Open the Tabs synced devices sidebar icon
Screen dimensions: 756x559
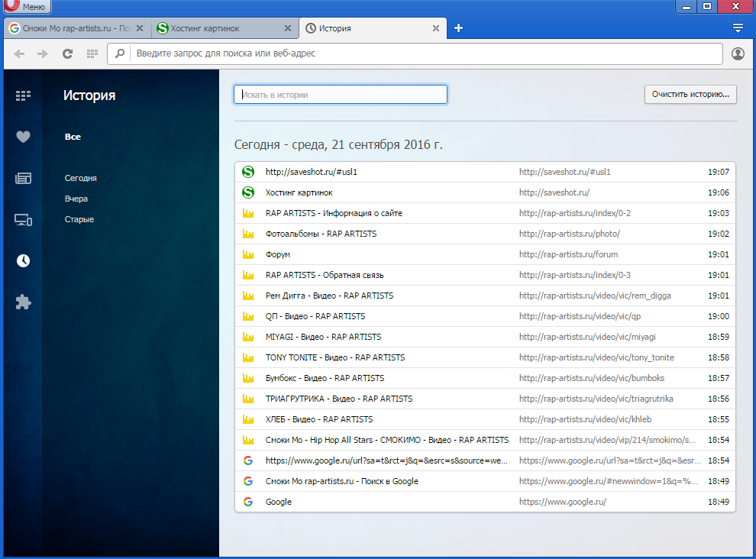[x=23, y=220]
